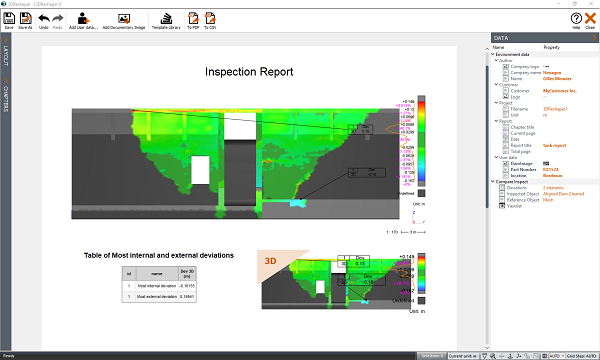The height and width of the screenshot is (360, 600).
Task: Collapse the Environment data tree node
Action: [x=493, y=54]
